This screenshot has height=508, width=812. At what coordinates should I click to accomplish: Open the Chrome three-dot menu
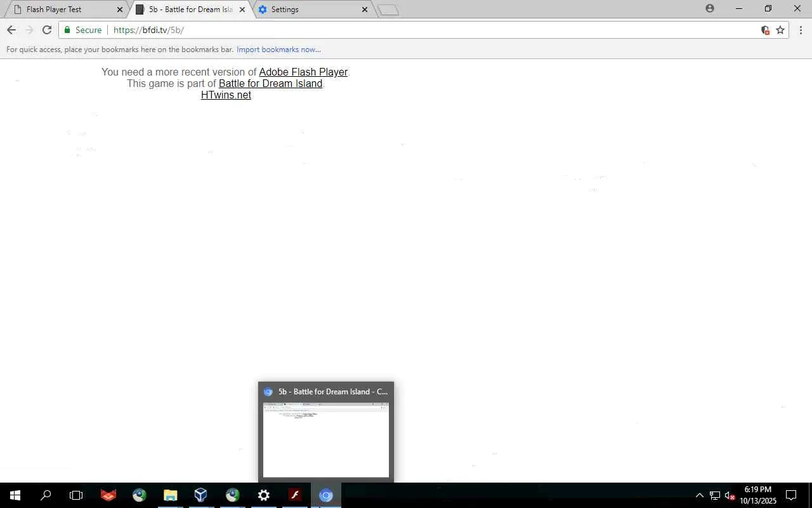click(x=801, y=30)
